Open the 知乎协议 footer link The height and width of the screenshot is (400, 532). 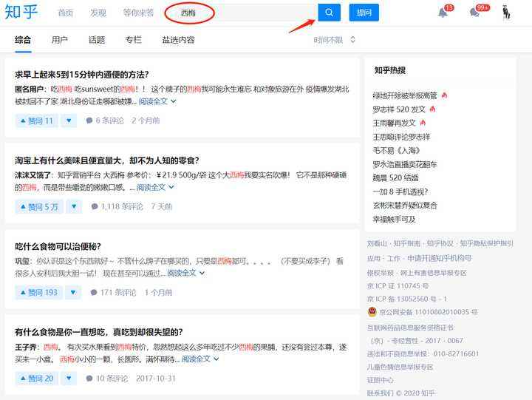(x=440, y=243)
